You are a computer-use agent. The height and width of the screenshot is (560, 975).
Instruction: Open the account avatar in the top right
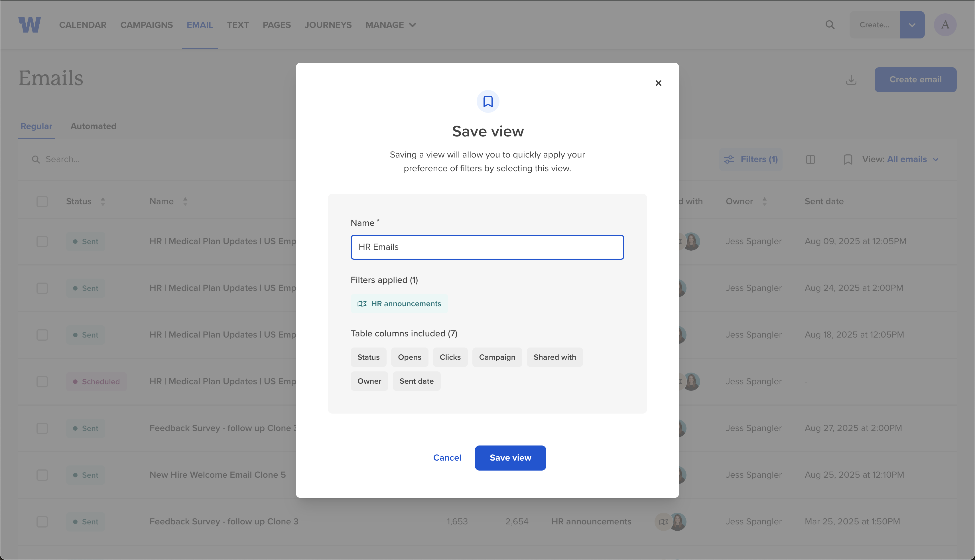tap(945, 24)
